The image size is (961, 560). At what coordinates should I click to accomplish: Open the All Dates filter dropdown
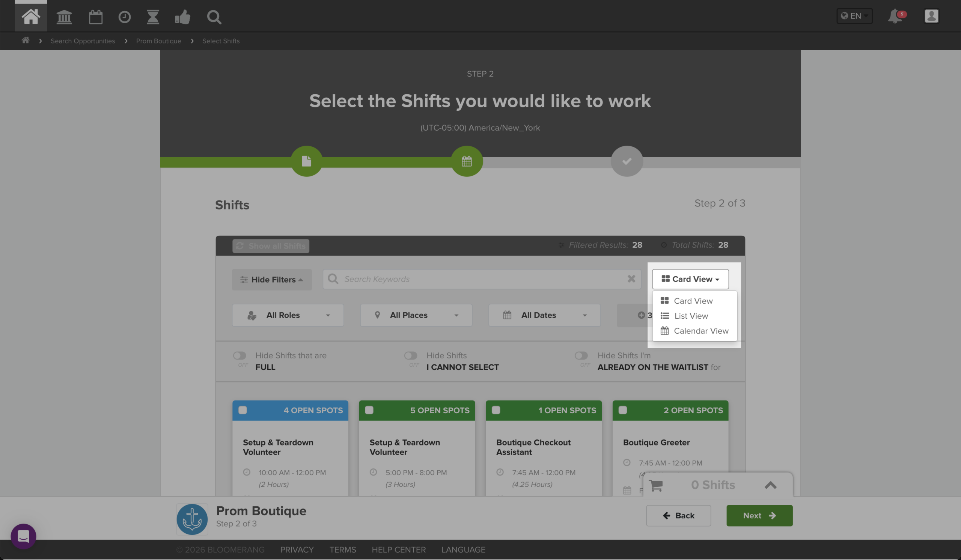[544, 315]
